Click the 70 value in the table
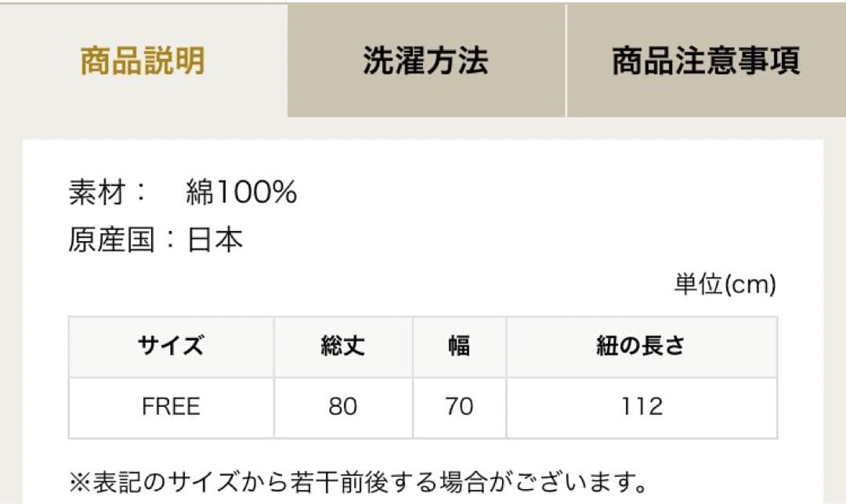This screenshot has height=504, width=846. 460,406
